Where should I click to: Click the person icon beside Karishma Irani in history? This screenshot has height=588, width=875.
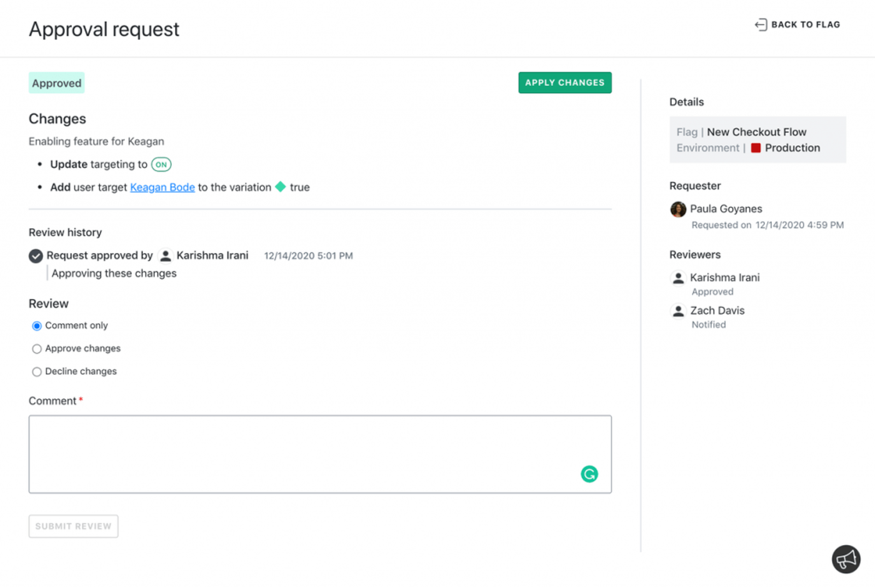click(x=165, y=255)
